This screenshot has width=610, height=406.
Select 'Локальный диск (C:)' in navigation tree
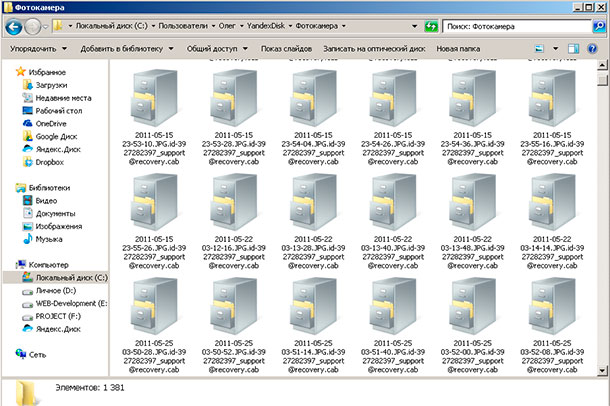coord(56,277)
